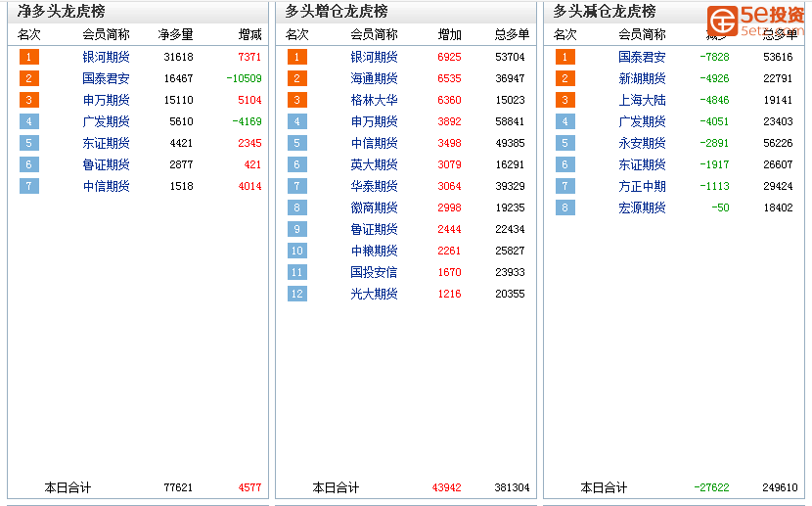Select the 多头减仓龙虎榜 panel title

tap(605, 12)
